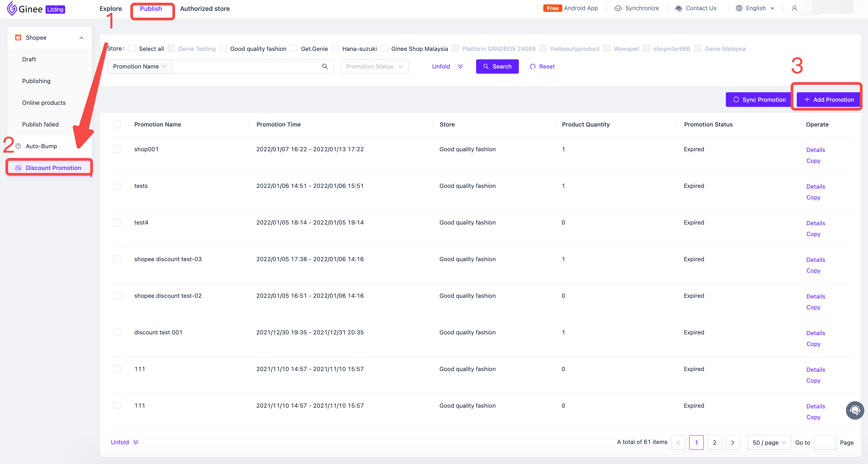Click the Auto-Bump clock icon
The image size is (868, 464).
tap(18, 146)
